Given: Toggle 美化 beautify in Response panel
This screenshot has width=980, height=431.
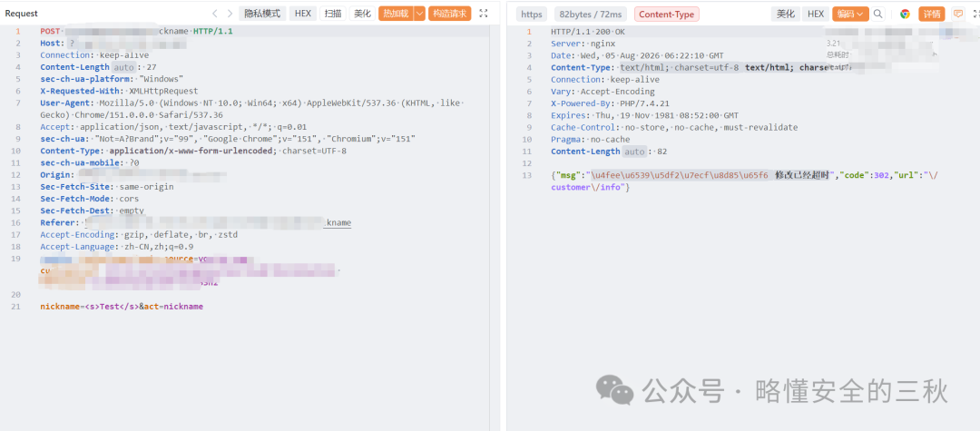Looking at the screenshot, I should (786, 14).
